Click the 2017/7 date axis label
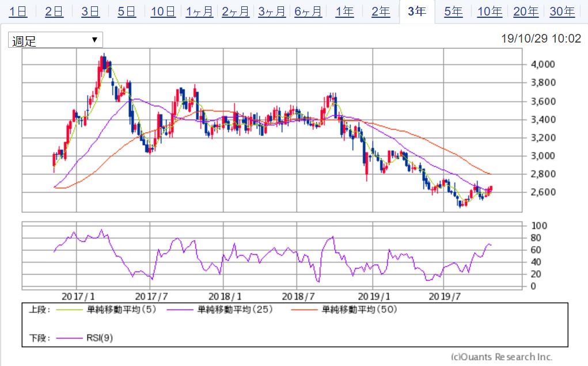 pyautogui.click(x=151, y=297)
